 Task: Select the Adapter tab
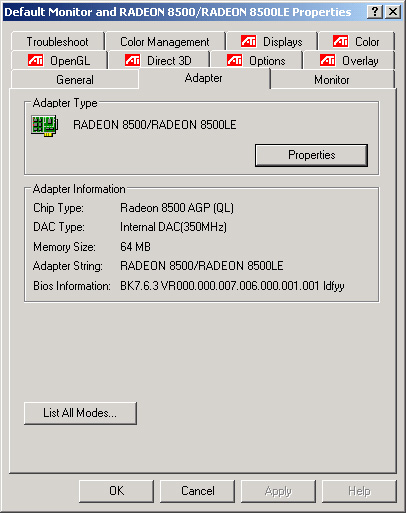[203, 78]
